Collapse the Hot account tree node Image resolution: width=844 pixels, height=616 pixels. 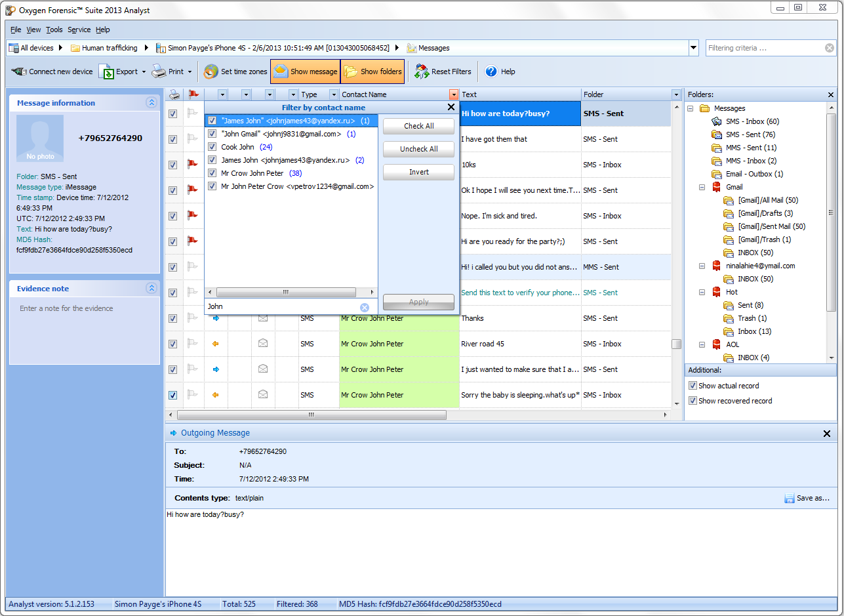702,292
